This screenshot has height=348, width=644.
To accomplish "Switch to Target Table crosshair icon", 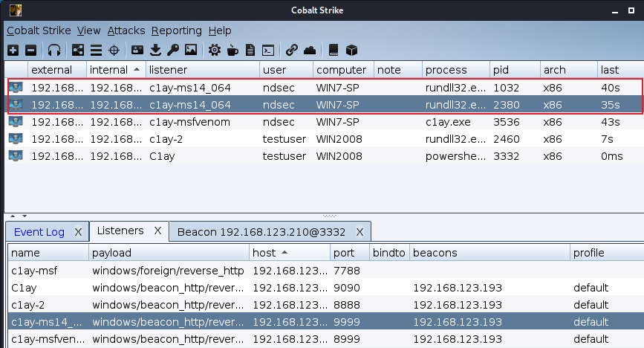I will pos(114,51).
